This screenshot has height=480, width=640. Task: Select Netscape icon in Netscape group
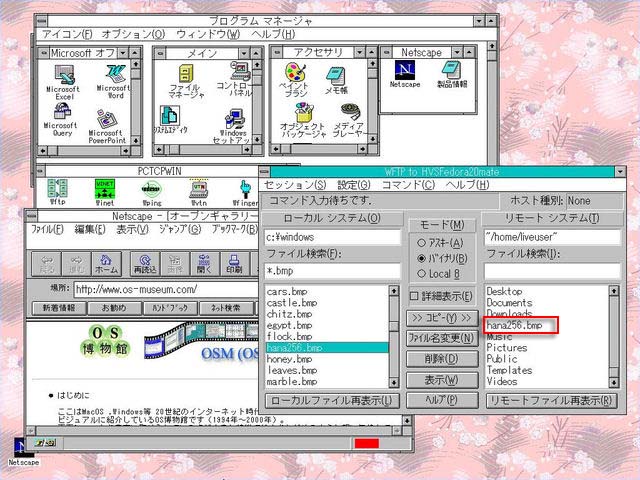click(x=404, y=74)
